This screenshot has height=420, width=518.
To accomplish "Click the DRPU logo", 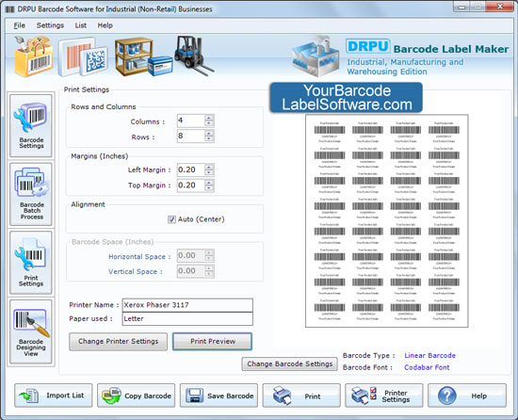I will click(x=367, y=46).
